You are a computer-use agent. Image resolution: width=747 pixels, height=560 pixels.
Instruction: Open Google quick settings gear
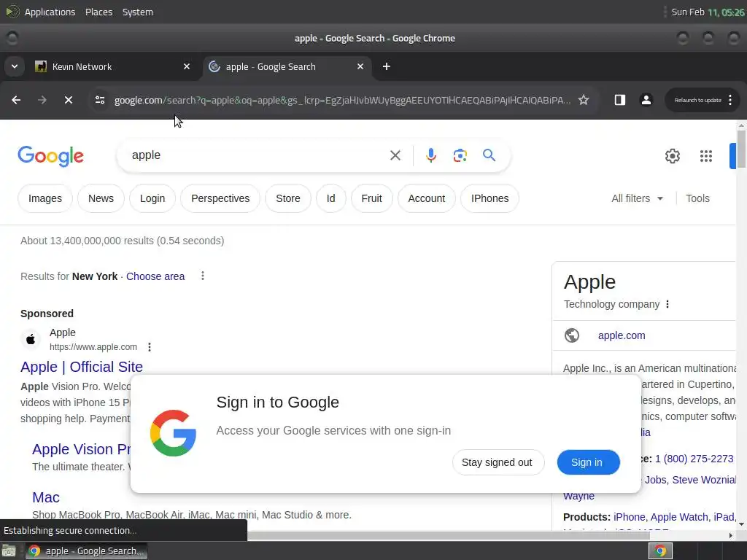point(672,156)
